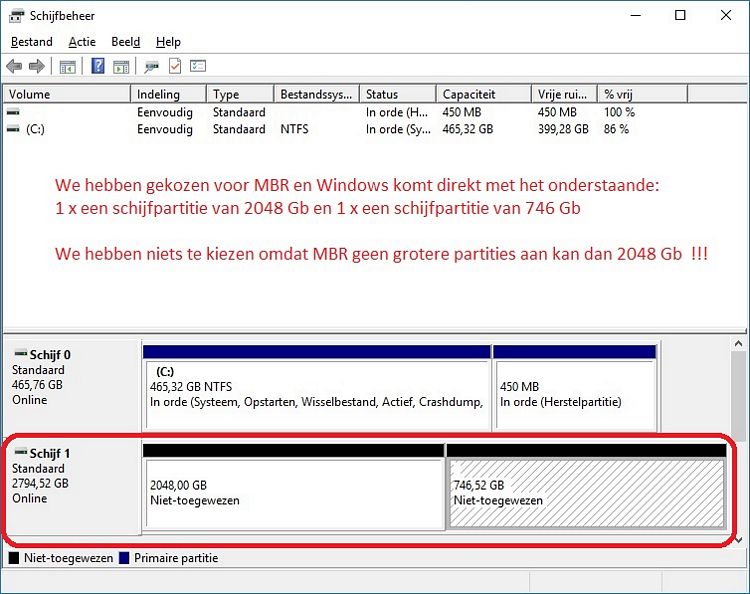Image resolution: width=750 pixels, height=594 pixels.
Task: Open the Actie menu
Action: tap(82, 42)
